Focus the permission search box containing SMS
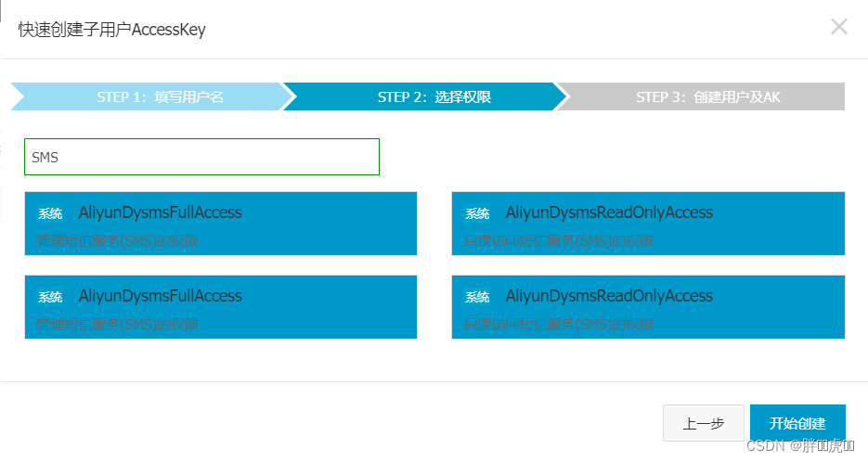Screen dimensions: 868x462 pos(201,157)
